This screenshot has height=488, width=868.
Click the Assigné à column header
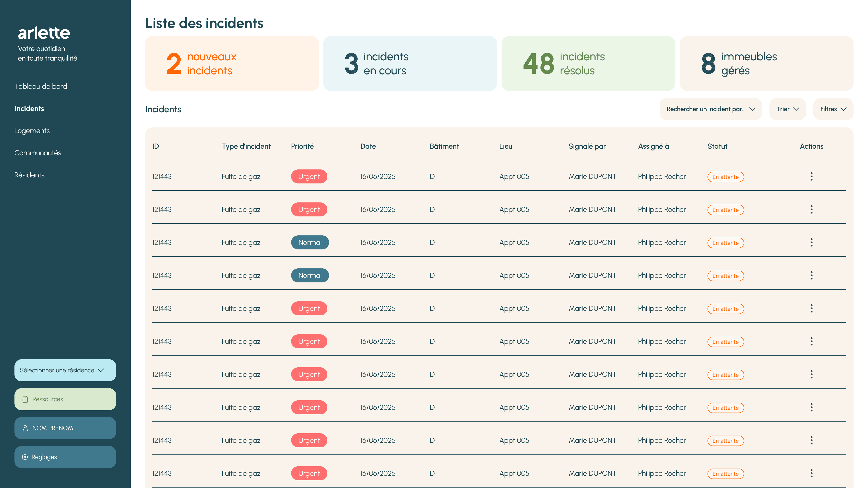653,146
